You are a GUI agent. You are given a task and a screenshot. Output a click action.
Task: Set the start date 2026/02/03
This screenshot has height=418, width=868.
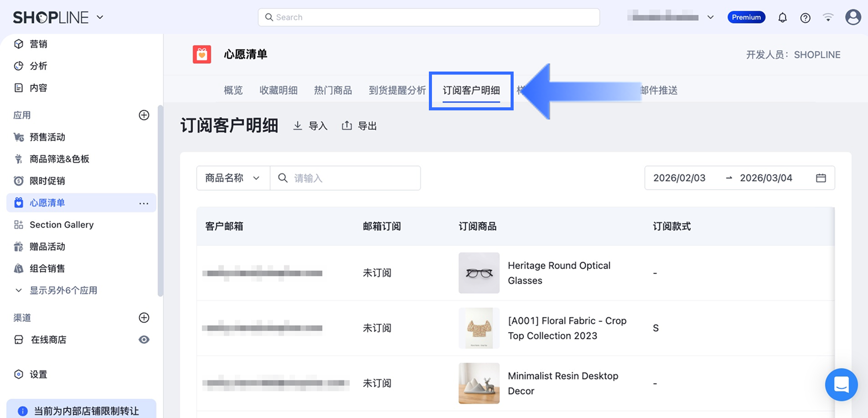coord(679,178)
